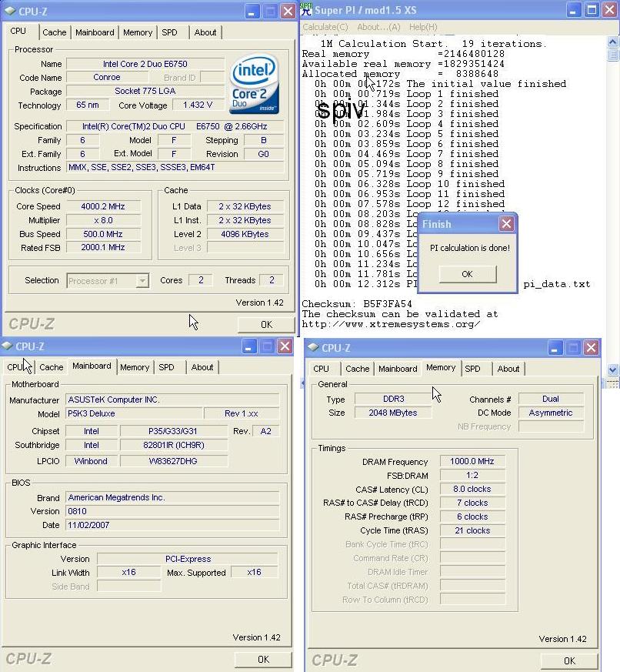
Task: Minimize the Super PI window
Action: pyautogui.click(x=573, y=10)
